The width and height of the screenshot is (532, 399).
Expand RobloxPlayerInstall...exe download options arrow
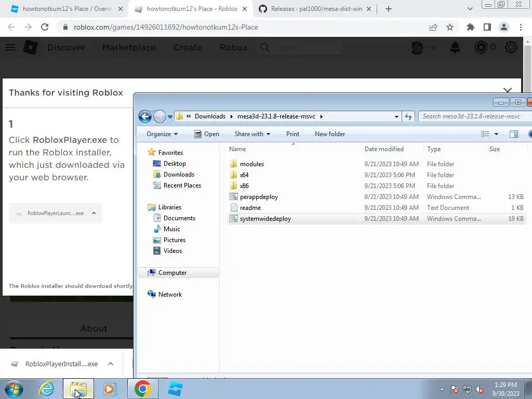point(111,364)
